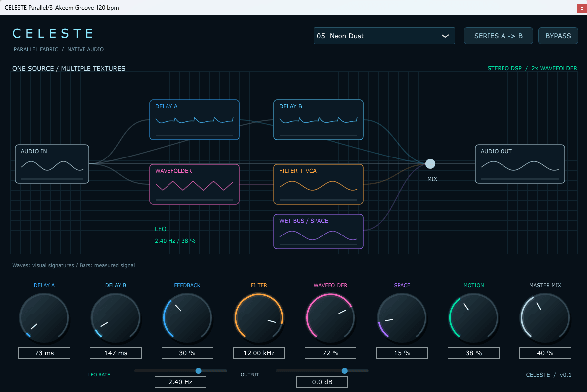This screenshot has height=392, width=587.
Task: Click the MIX junction circle
Action: 430,164
